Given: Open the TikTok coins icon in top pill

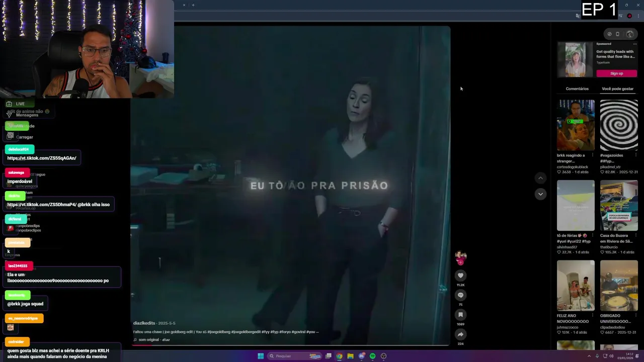Looking at the screenshot, I should (609, 34).
